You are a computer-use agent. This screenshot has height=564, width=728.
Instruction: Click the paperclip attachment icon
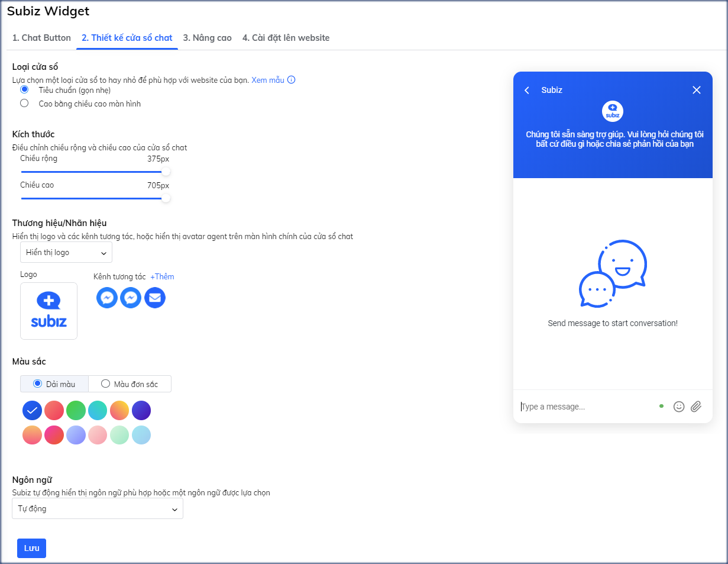[696, 407]
